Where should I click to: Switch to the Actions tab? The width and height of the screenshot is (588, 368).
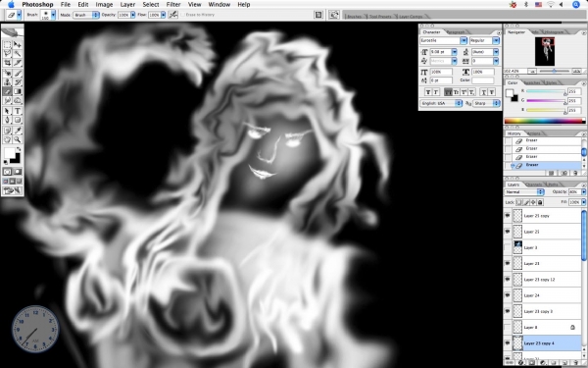tap(533, 133)
